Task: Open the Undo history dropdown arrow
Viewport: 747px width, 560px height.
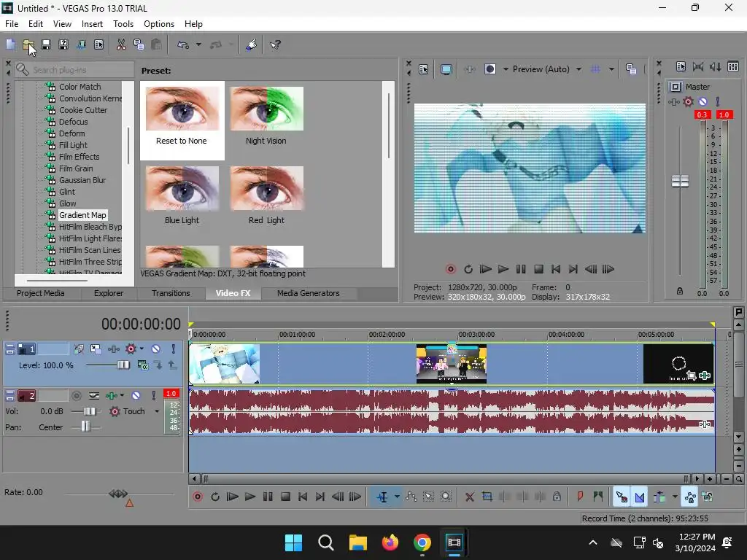Action: pyautogui.click(x=198, y=44)
